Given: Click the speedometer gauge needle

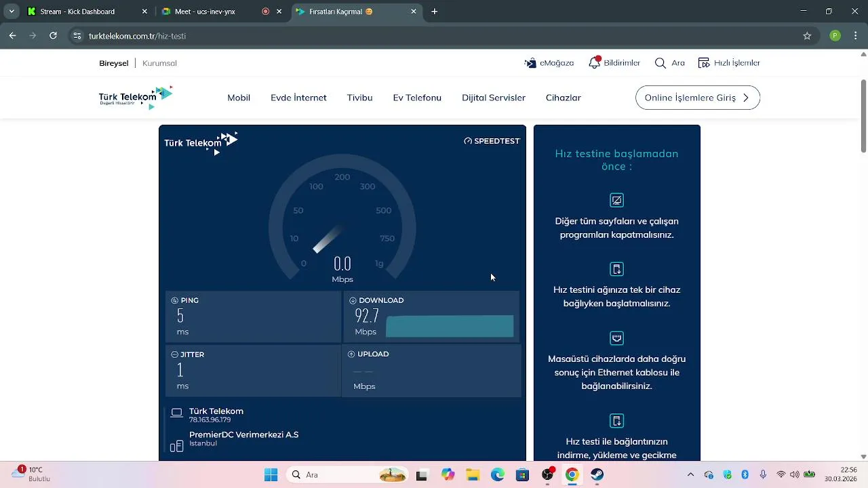Looking at the screenshot, I should 327,239.
